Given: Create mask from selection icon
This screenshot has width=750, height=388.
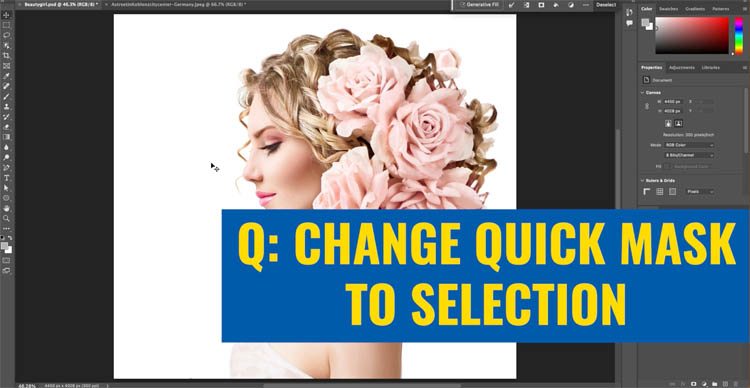Looking at the screenshot, I should [541, 4].
